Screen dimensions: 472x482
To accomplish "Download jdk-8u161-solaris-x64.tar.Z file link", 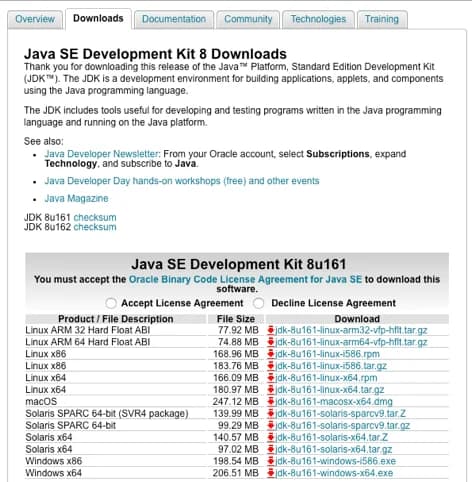I will click(x=331, y=437).
